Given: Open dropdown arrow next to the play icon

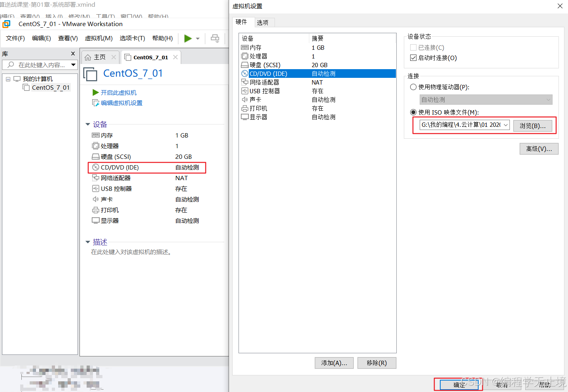Looking at the screenshot, I should pyautogui.click(x=198, y=39).
